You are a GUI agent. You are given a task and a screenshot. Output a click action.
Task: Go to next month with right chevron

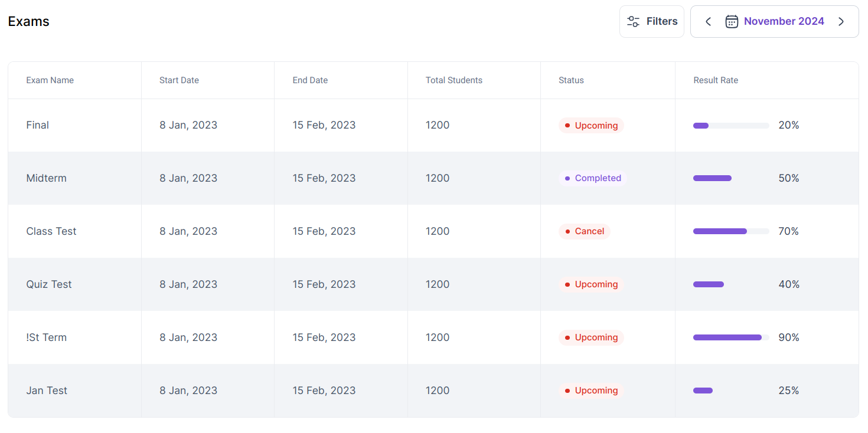click(841, 22)
